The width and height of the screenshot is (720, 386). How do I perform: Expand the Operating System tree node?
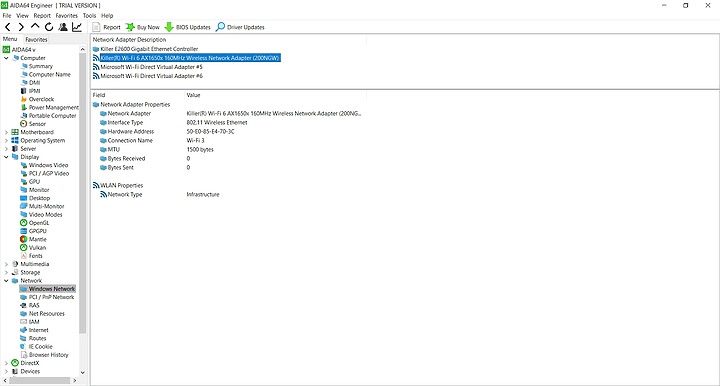click(6, 140)
